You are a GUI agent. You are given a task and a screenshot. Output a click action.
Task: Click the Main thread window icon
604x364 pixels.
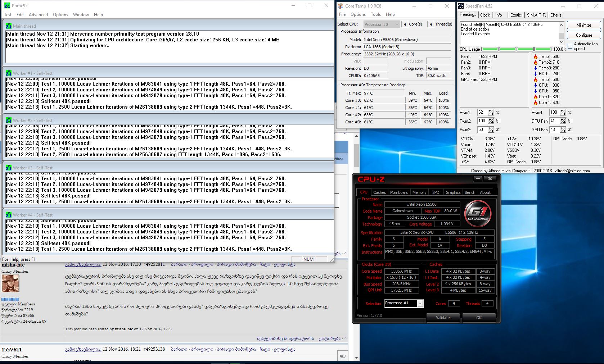coord(9,26)
